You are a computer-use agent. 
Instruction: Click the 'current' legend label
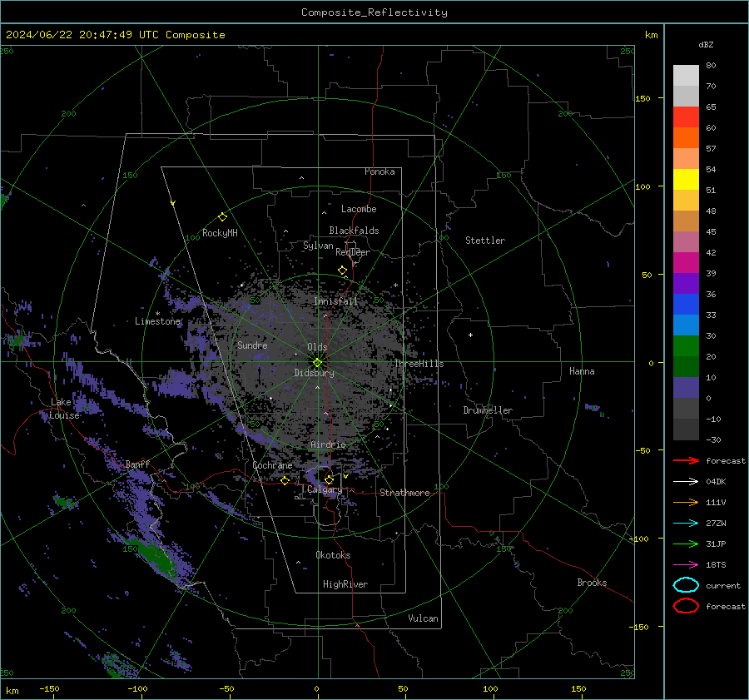(x=723, y=585)
